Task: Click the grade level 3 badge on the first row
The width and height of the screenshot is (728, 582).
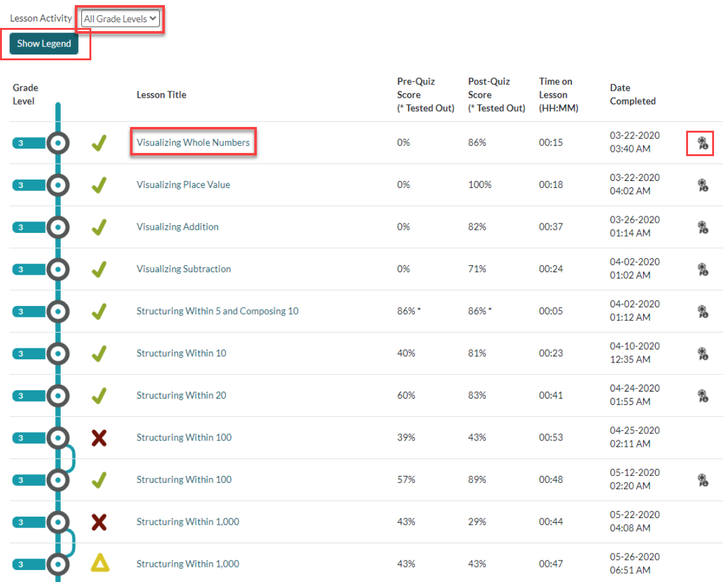Action: pyautogui.click(x=20, y=143)
